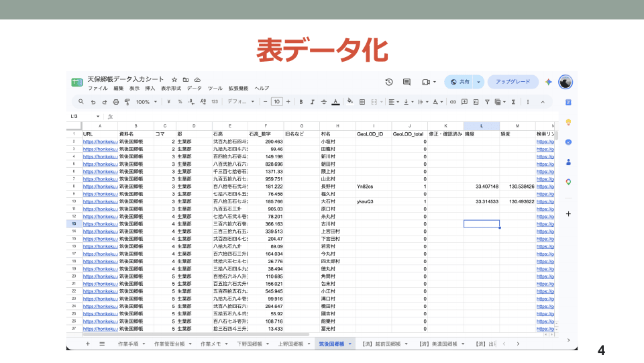Image resolution: width=644 pixels, height=363 pixels.
Task: Open Google Maps in side panel
Action: point(568,182)
